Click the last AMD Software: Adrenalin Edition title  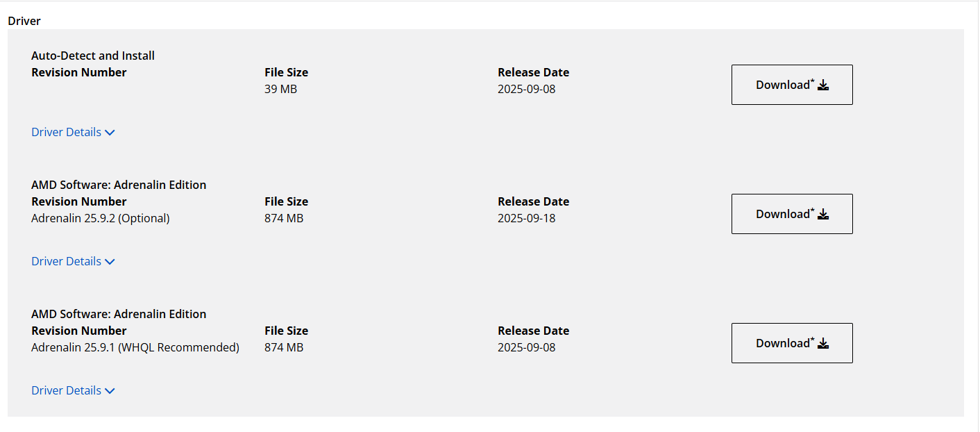coord(119,314)
